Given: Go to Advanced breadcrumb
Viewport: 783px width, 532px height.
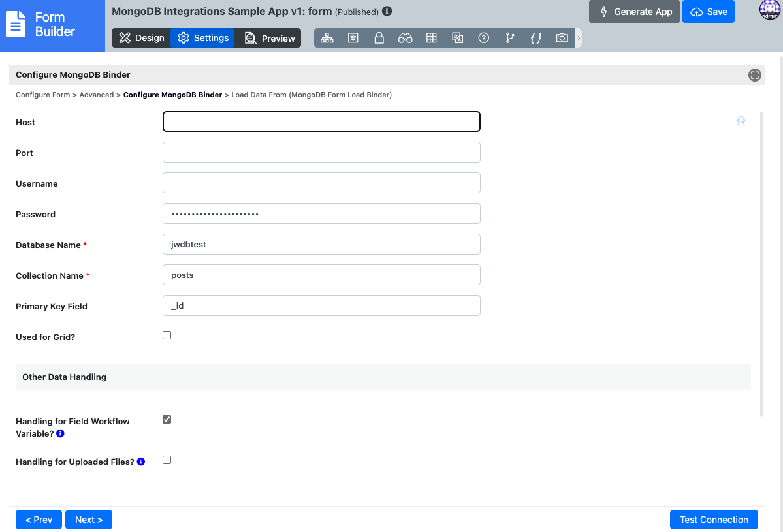Looking at the screenshot, I should coord(97,95).
